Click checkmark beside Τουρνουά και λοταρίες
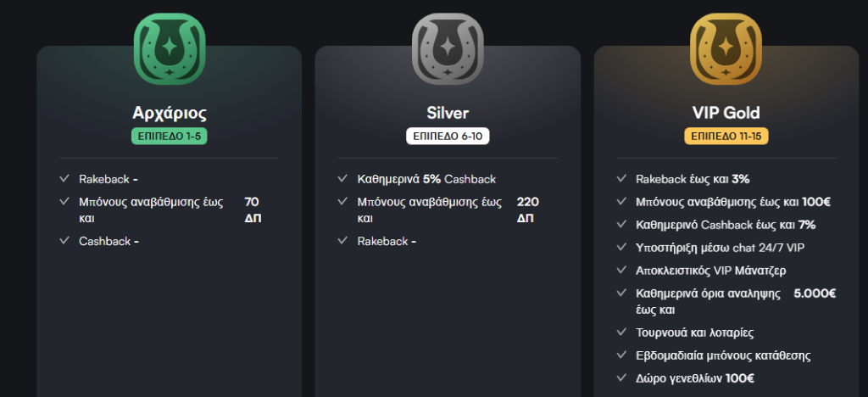The image size is (868, 397). click(621, 333)
